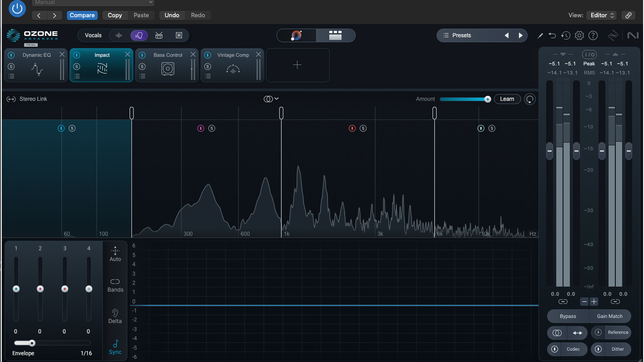Open the View Editor dropdown

(601, 15)
